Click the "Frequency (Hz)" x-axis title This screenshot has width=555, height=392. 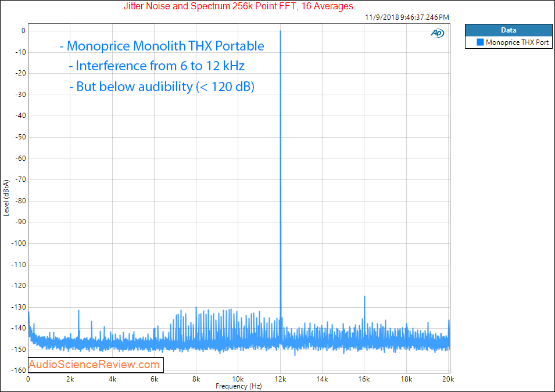239,386
